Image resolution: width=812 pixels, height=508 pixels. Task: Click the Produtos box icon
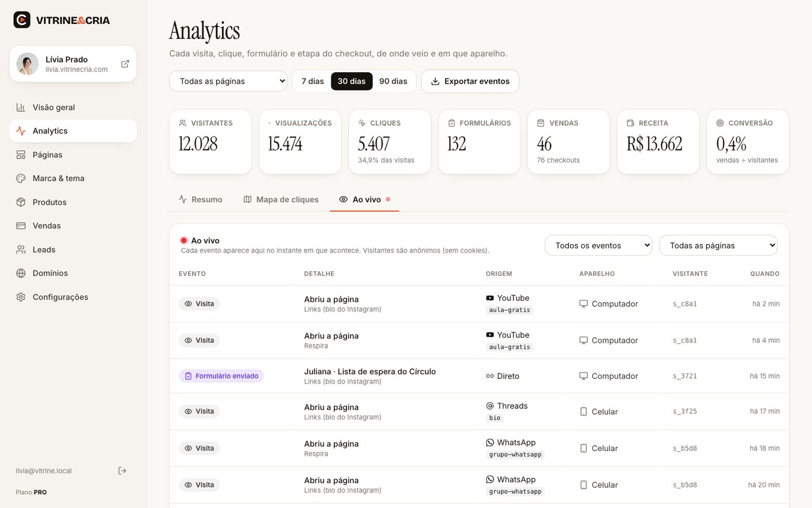[21, 202]
